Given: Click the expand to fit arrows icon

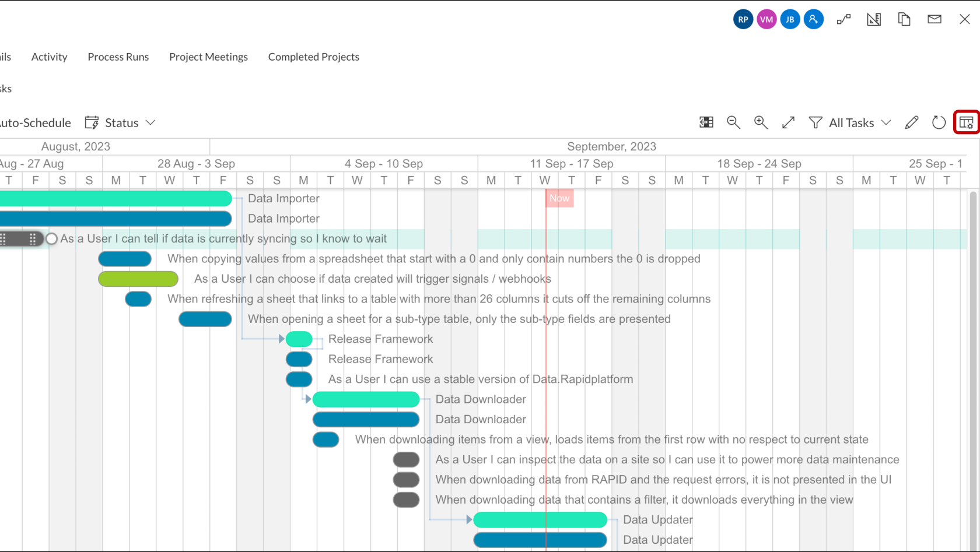Looking at the screenshot, I should click(x=788, y=122).
